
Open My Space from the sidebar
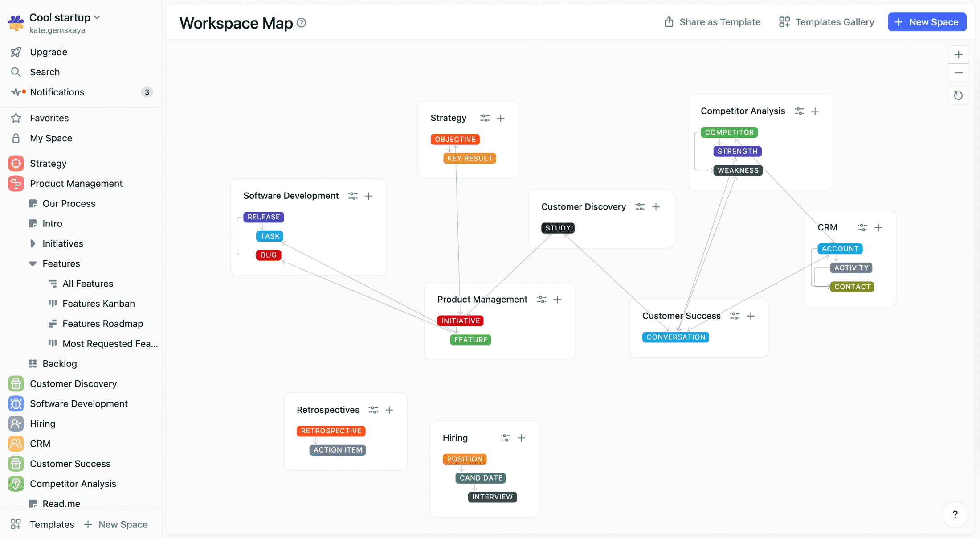(x=50, y=138)
